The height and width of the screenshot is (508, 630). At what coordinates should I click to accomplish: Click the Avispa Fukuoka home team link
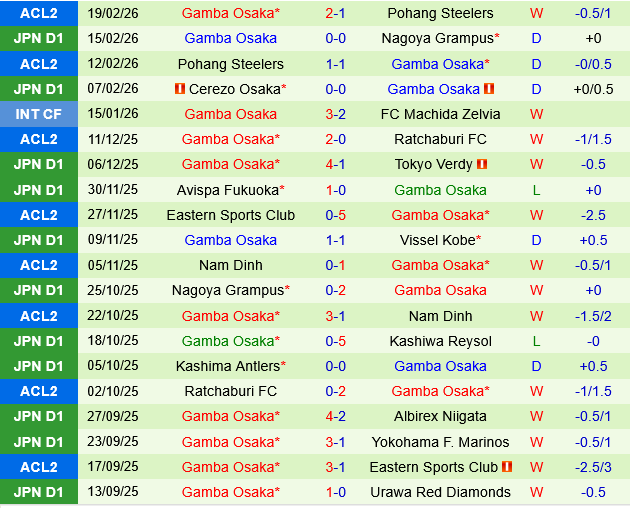(228, 190)
